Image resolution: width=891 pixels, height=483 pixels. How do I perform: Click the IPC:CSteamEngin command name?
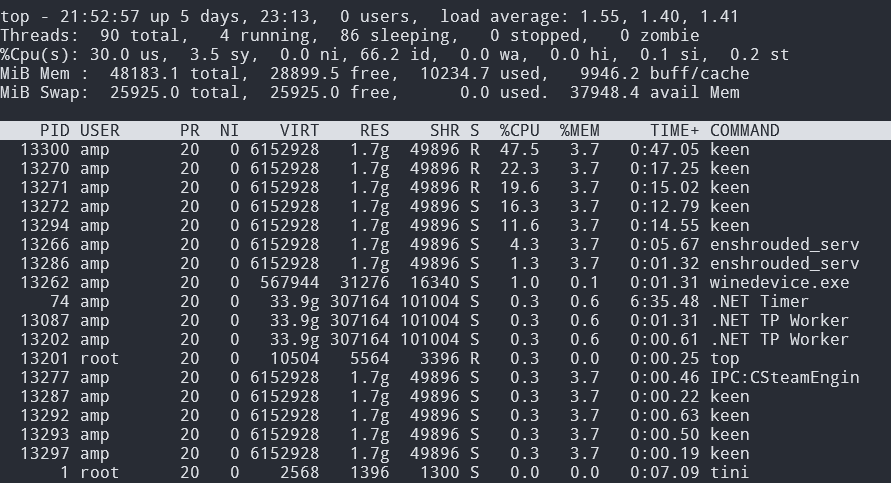click(784, 377)
